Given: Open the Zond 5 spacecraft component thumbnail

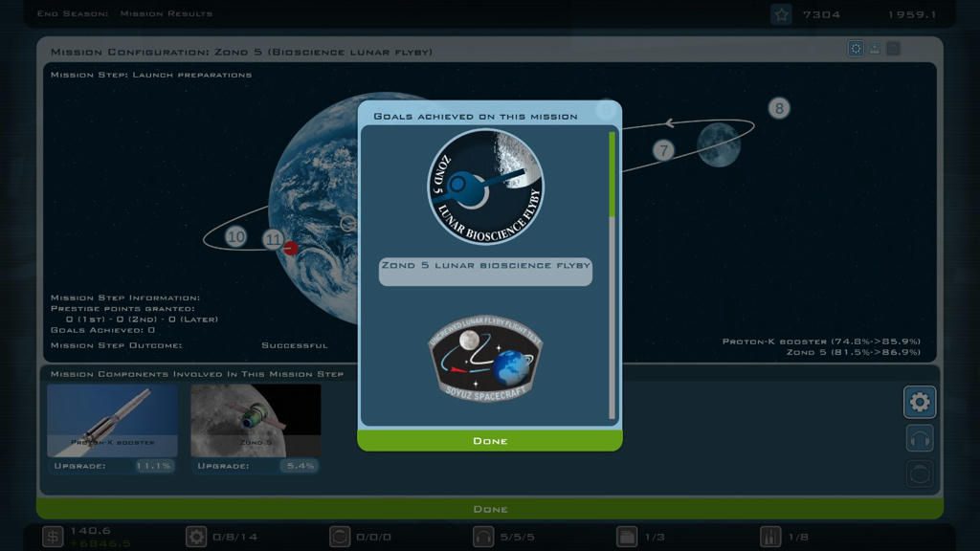Looking at the screenshot, I should pos(256,421).
